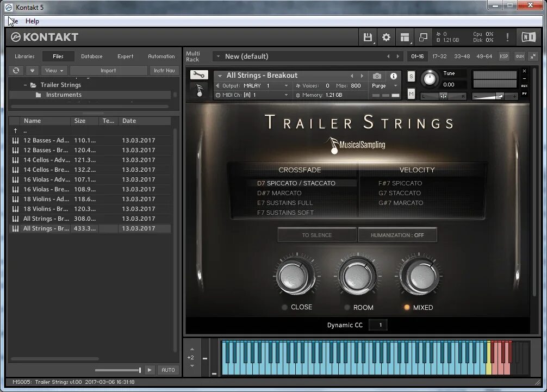Image resolution: width=547 pixels, height=392 pixels.
Task: Go to previous multi with left arrow
Action: click(x=388, y=56)
